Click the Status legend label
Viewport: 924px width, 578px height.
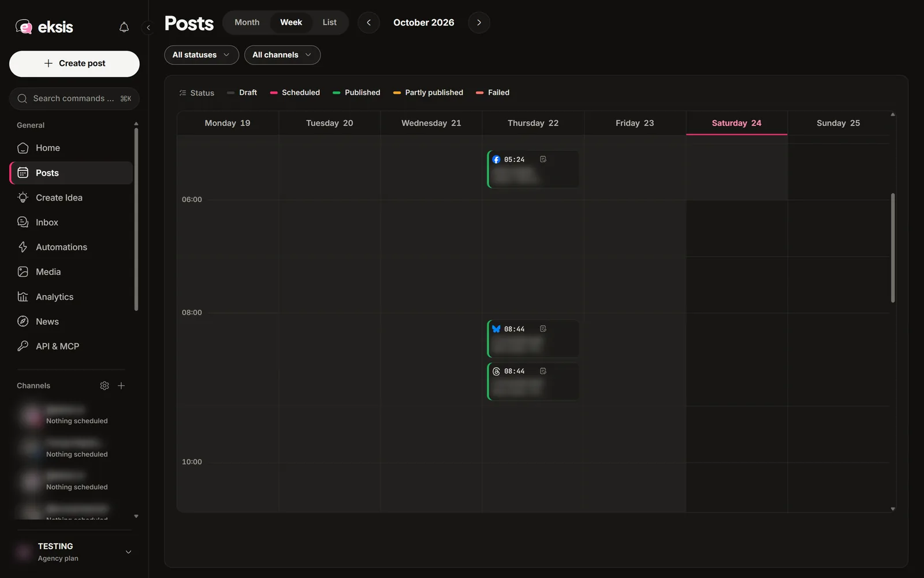point(196,92)
